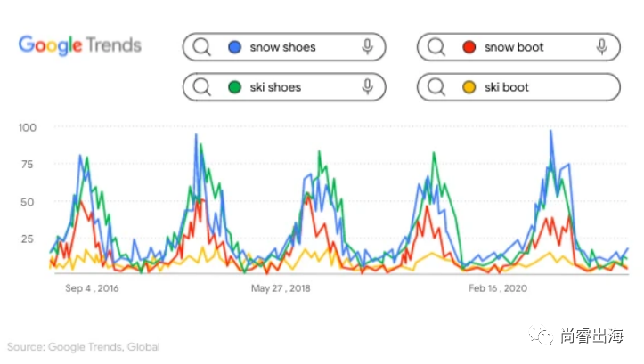Click the 100 value on the y-axis

[27, 127]
